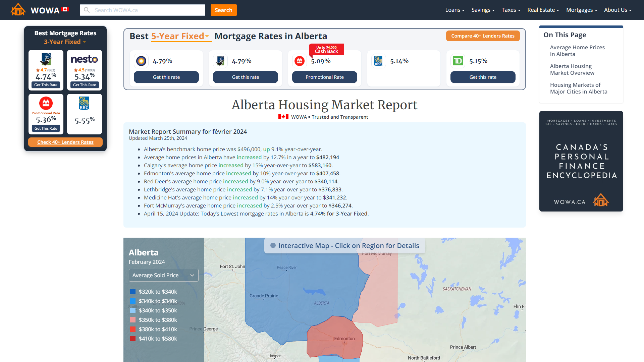Click the Canadian flag icon near WOWA
This screenshot has height=362, width=644.
(x=65, y=10)
